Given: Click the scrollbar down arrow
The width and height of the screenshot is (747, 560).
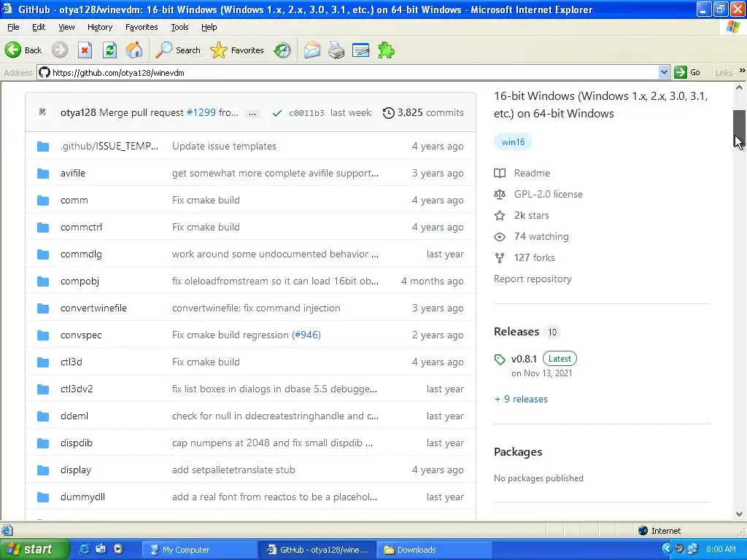Looking at the screenshot, I should pyautogui.click(x=739, y=514).
